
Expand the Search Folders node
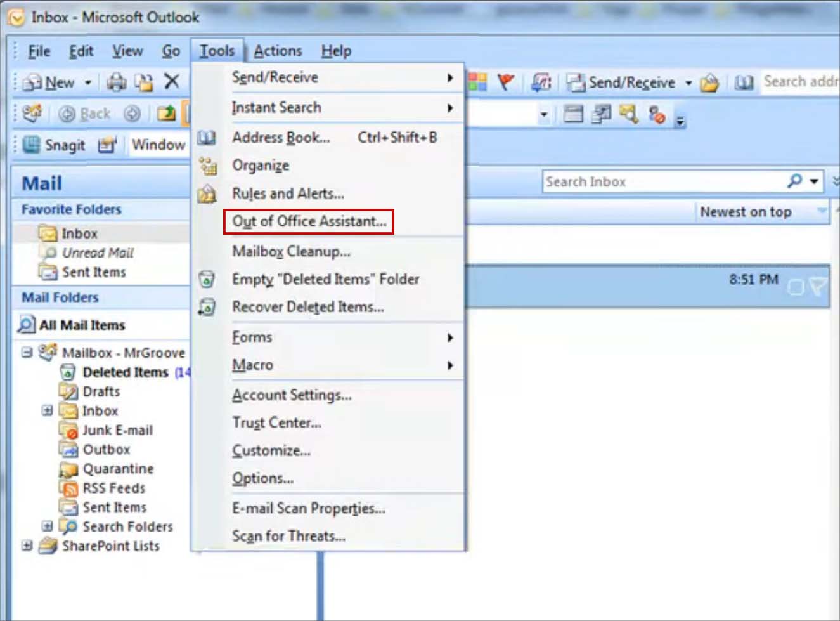[x=47, y=526]
